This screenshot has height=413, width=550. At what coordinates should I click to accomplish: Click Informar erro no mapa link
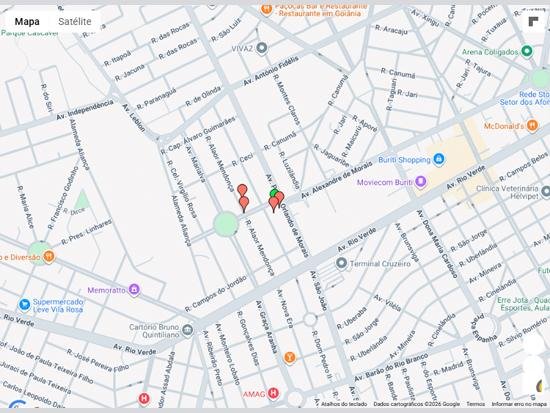click(x=519, y=404)
